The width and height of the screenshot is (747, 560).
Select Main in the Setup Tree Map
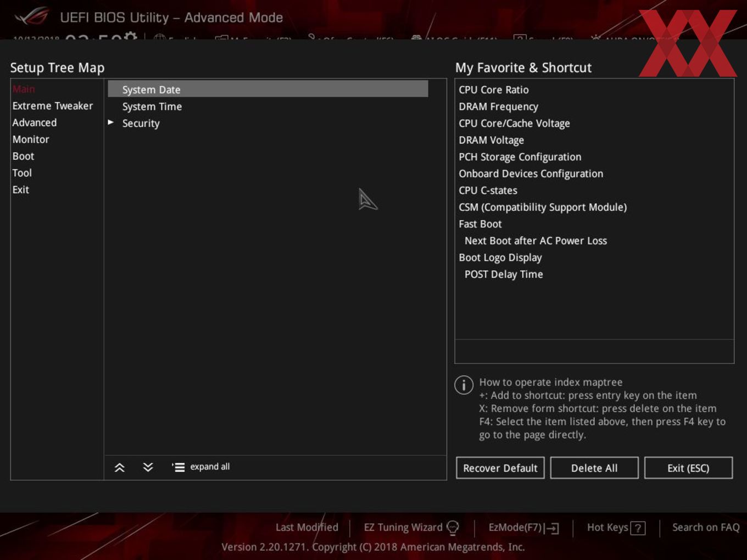point(24,89)
